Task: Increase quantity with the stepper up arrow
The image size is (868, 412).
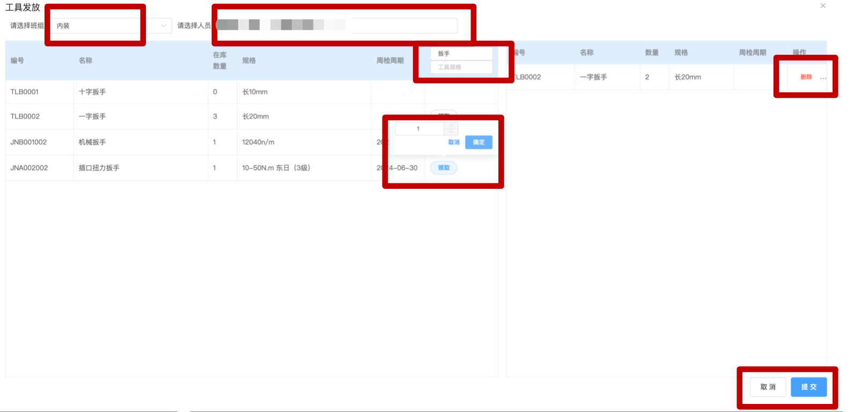Action: [451, 126]
